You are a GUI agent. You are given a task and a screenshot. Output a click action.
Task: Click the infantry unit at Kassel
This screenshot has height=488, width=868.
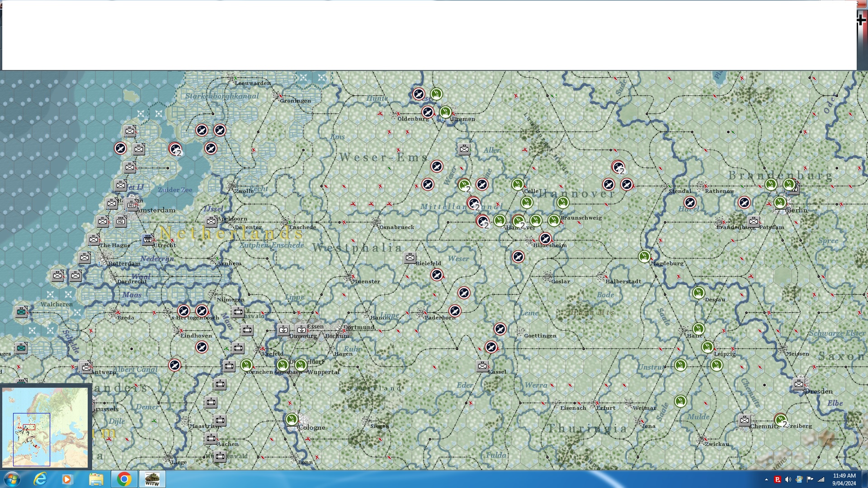pyautogui.click(x=482, y=366)
